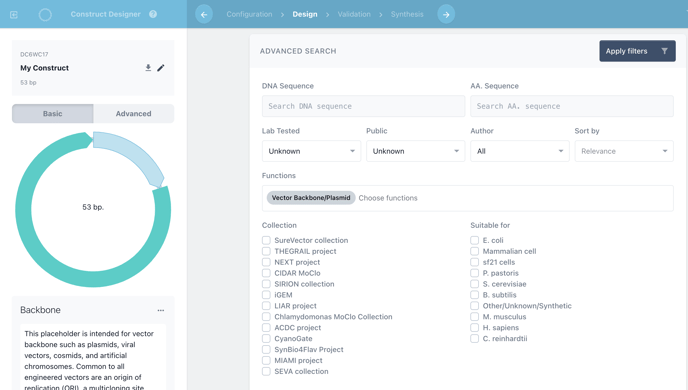
Task: Switch to the Basic view tab
Action: click(53, 114)
